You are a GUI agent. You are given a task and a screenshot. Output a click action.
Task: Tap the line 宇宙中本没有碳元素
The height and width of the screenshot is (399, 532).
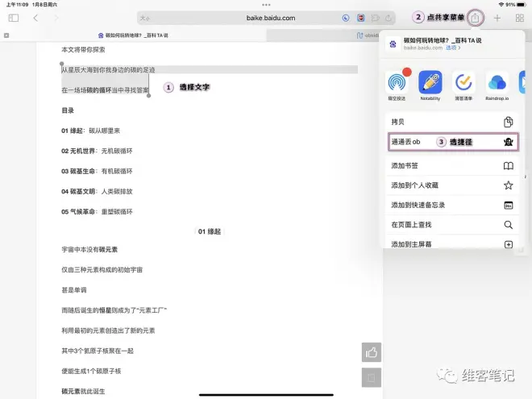pyautogui.click(x=89, y=250)
